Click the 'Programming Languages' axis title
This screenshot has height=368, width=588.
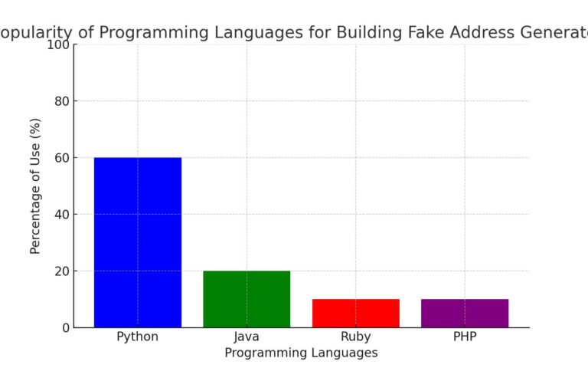(301, 353)
